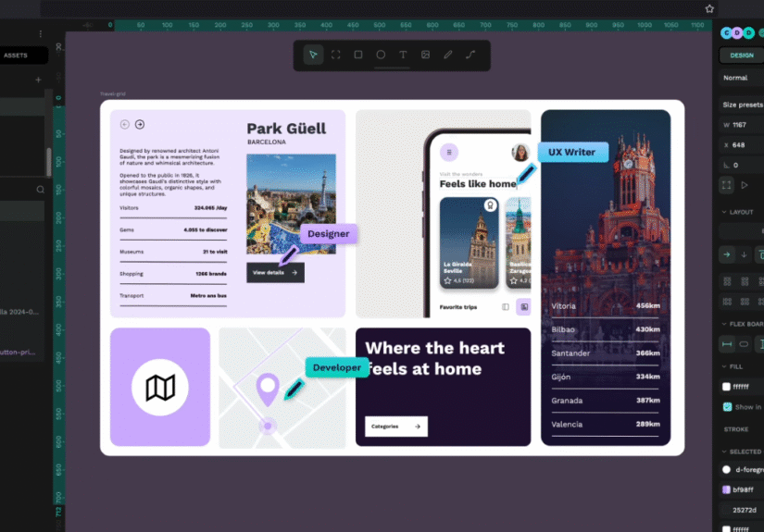Click the 'View details' button on Park Güell card
Screen dimensions: 764x532
[x=275, y=273]
